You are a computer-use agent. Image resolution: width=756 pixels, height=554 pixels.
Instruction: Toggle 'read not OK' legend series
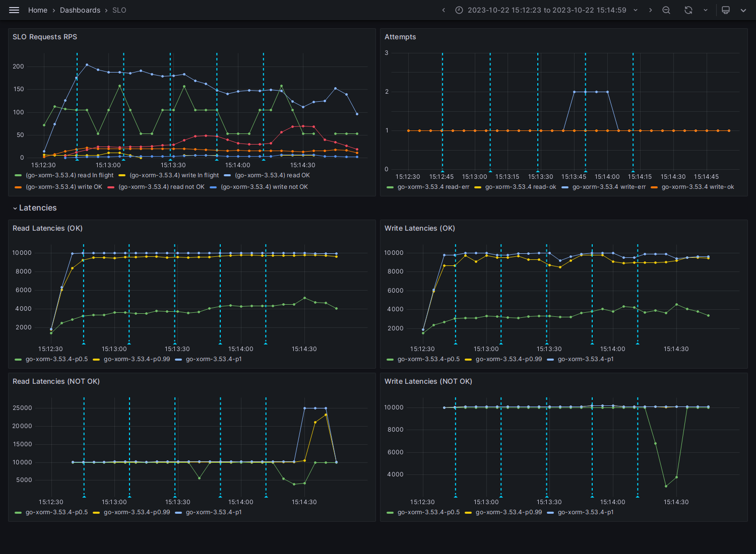tap(161, 187)
